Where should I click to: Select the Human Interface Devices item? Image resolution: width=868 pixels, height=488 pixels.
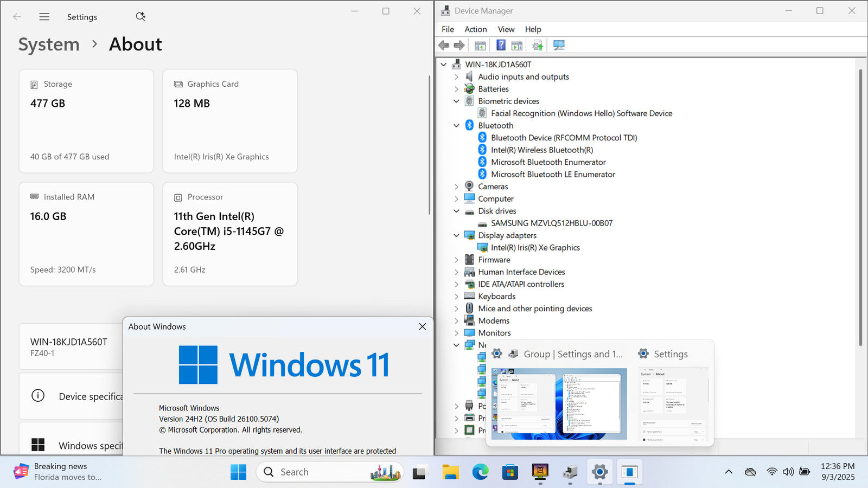521,272
